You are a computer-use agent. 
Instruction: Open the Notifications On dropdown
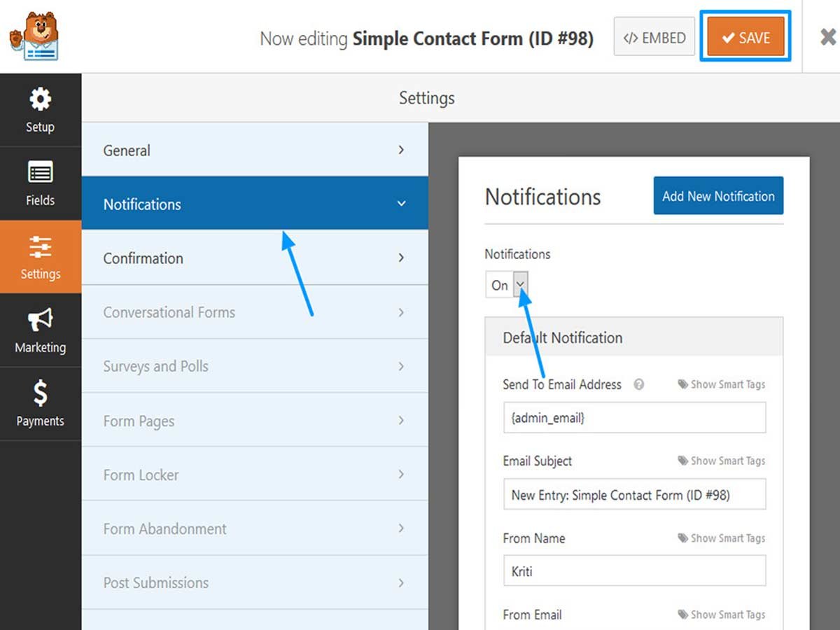point(507,285)
